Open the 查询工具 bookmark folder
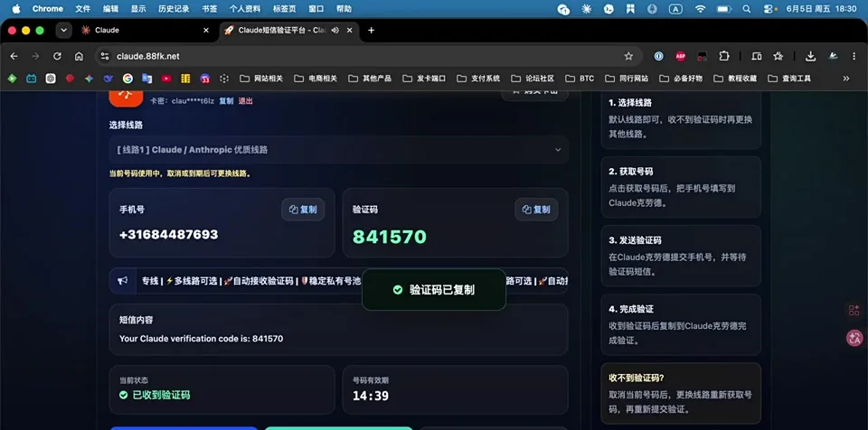Screen dimensions: 868x430 [789, 79]
